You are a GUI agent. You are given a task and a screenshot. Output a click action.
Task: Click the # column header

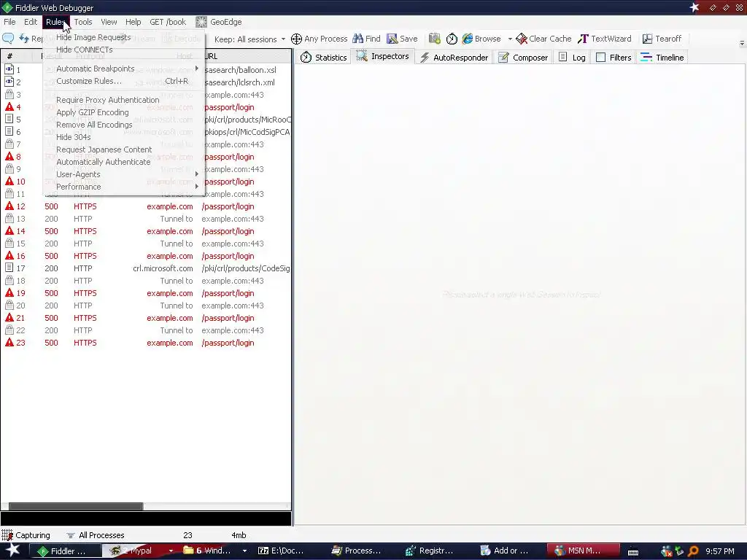pos(17,56)
